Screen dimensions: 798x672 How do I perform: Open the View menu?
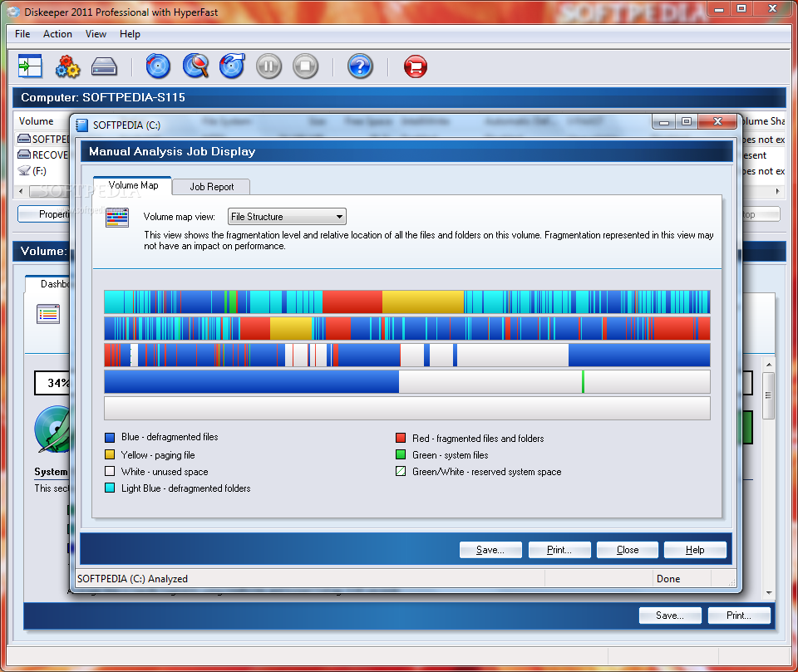[x=96, y=34]
